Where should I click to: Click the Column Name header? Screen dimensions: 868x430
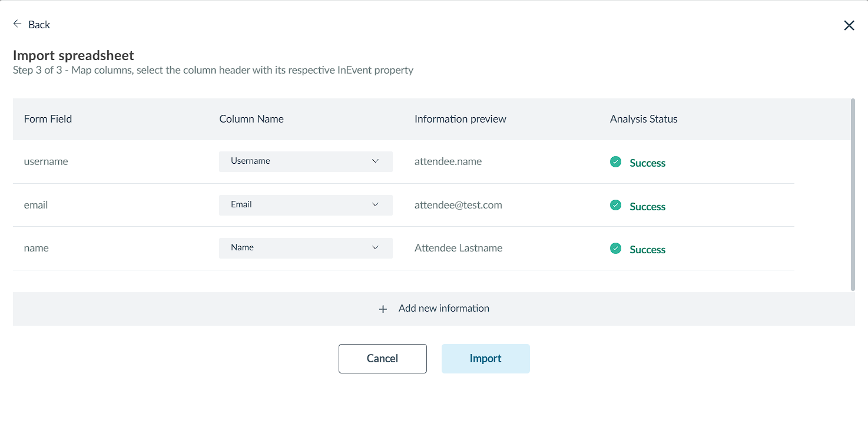[x=251, y=119]
